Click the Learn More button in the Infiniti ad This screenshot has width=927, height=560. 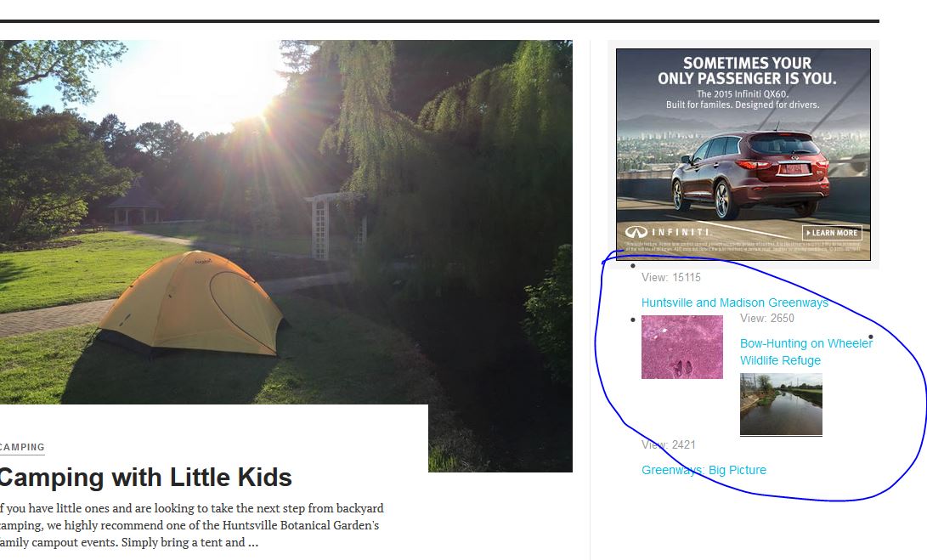[x=832, y=233]
